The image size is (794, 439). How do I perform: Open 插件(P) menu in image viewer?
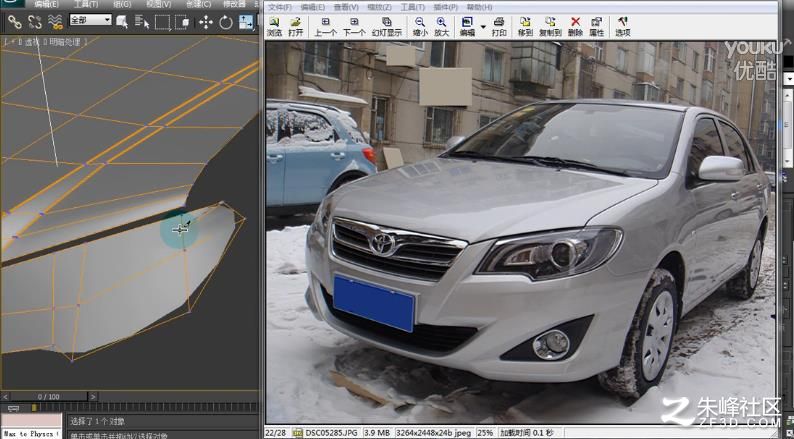pos(446,7)
